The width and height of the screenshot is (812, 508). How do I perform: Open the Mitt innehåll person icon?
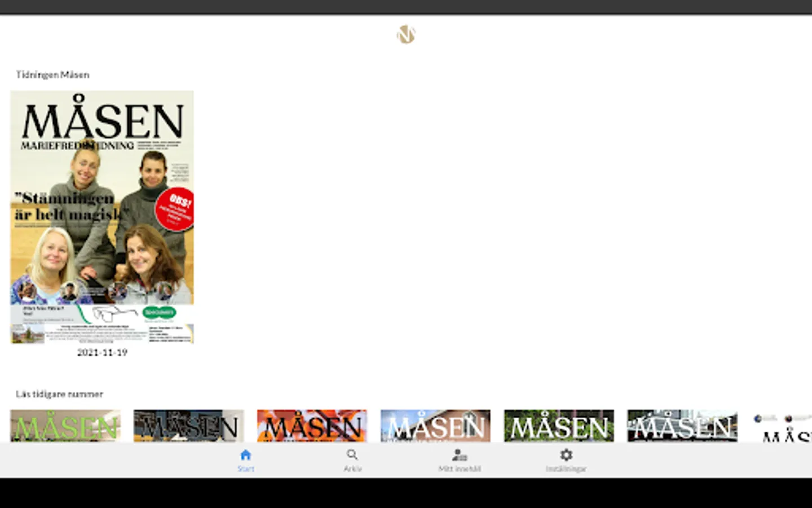tap(460, 455)
